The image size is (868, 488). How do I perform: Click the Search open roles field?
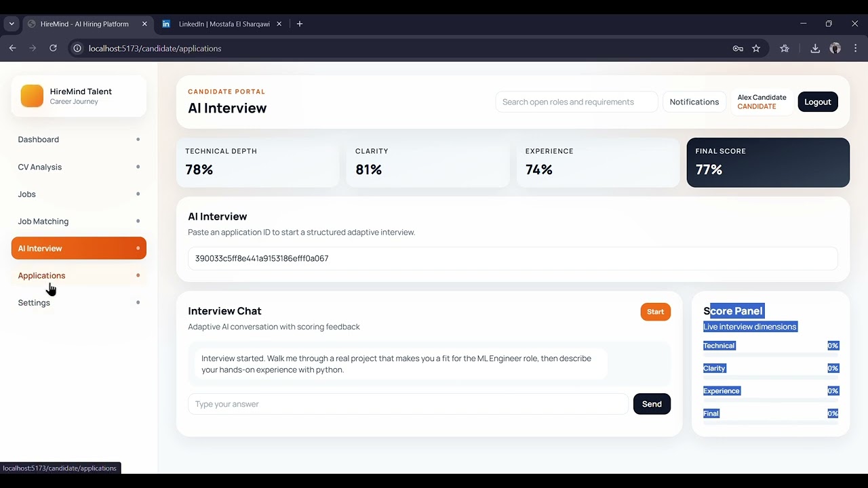(x=576, y=102)
